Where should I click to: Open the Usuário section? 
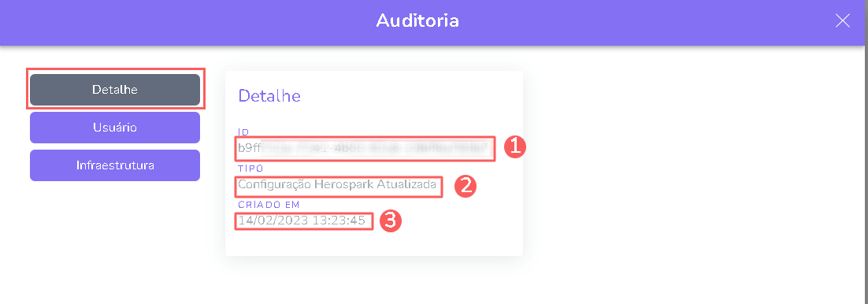(x=114, y=128)
